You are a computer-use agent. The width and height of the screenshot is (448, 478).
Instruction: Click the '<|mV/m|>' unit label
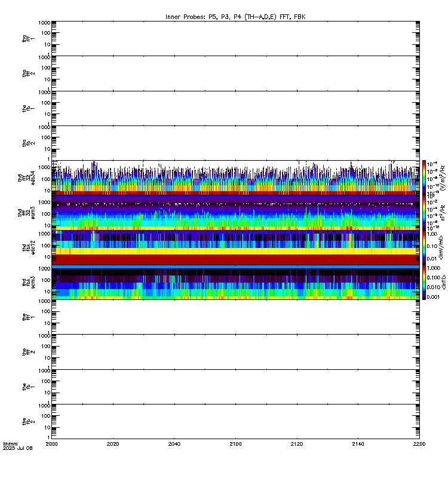[441, 247]
